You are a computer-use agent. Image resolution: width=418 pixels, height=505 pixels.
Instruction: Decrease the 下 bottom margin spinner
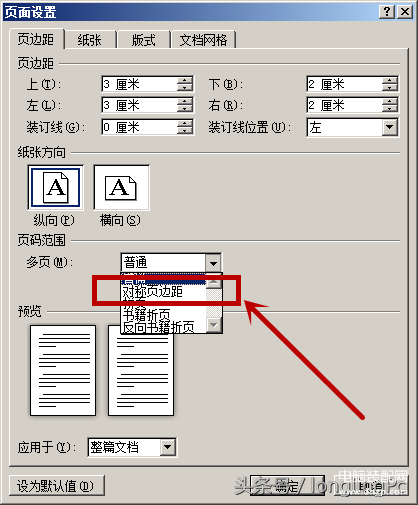tap(390, 88)
